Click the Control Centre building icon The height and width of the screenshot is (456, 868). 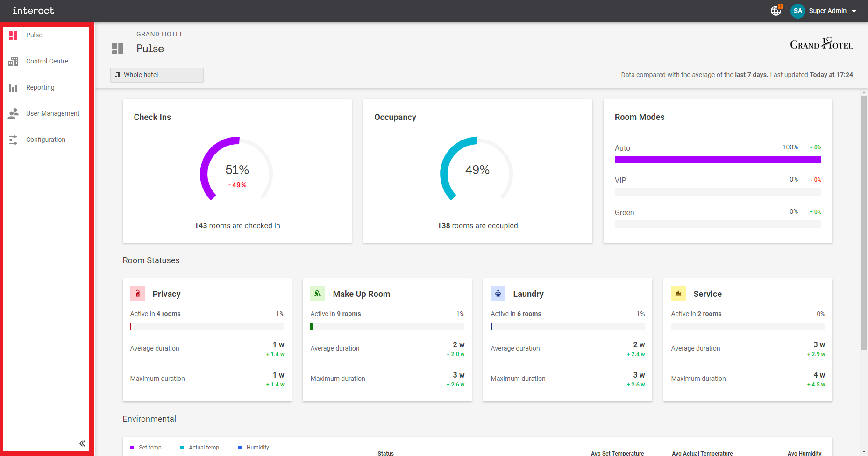[13, 61]
